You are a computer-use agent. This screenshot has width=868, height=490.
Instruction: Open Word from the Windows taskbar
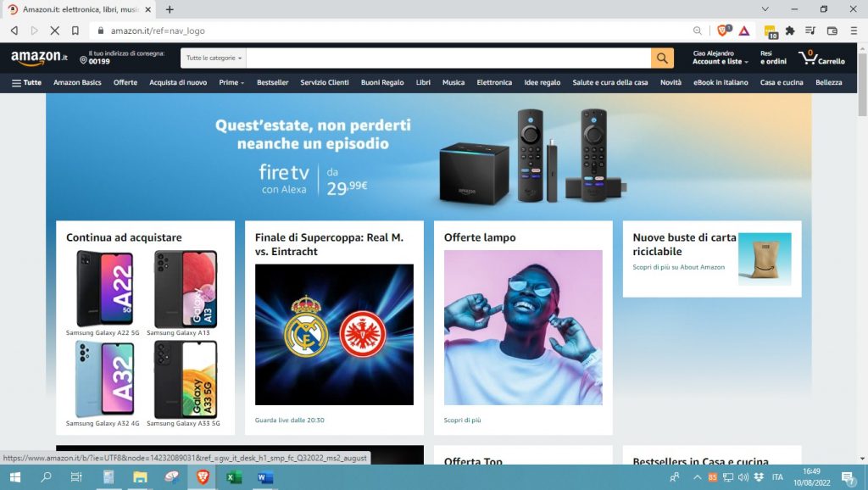pos(264,478)
